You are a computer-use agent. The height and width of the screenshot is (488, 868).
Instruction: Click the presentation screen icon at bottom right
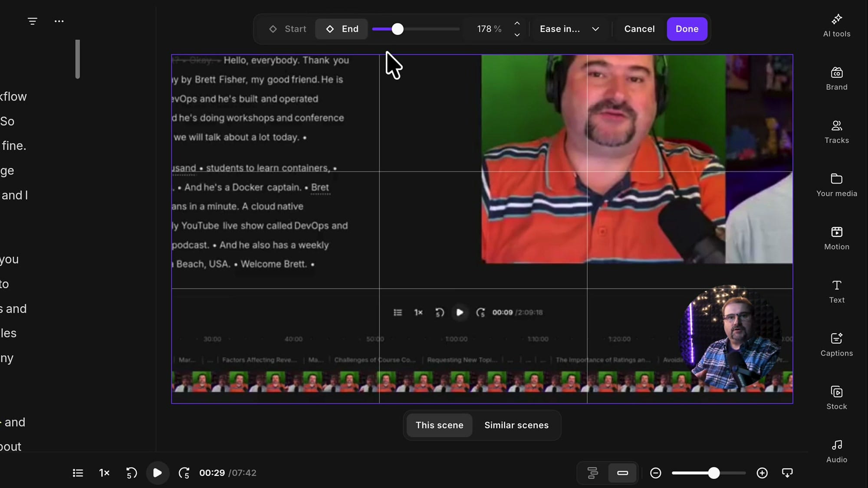pos(787,473)
